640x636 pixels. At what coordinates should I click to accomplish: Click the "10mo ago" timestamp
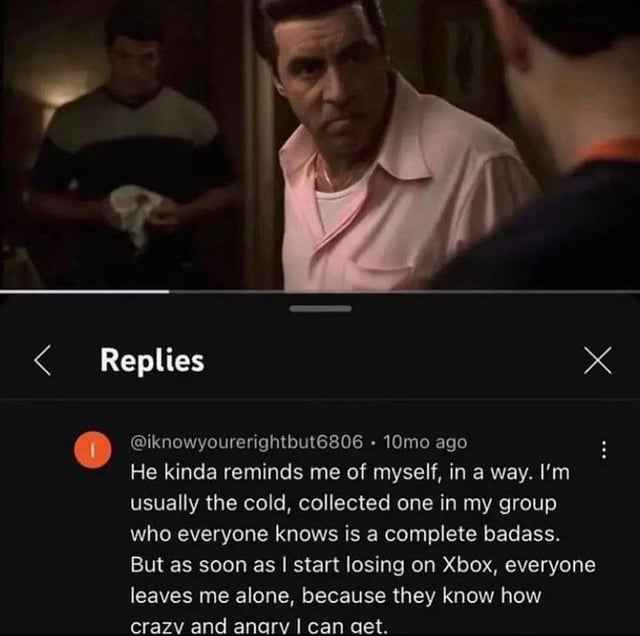(425, 442)
